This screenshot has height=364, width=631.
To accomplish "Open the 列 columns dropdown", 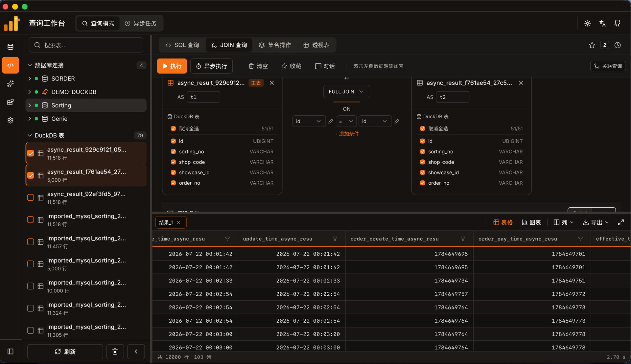I will tap(563, 222).
